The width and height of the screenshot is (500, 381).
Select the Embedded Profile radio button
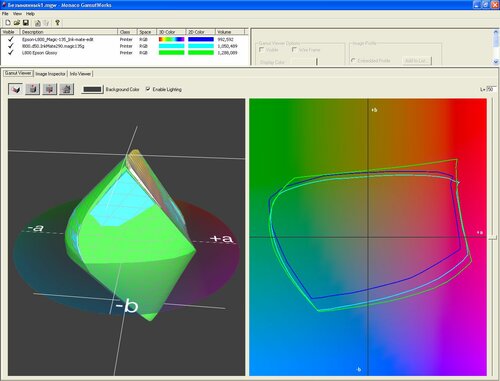click(353, 61)
